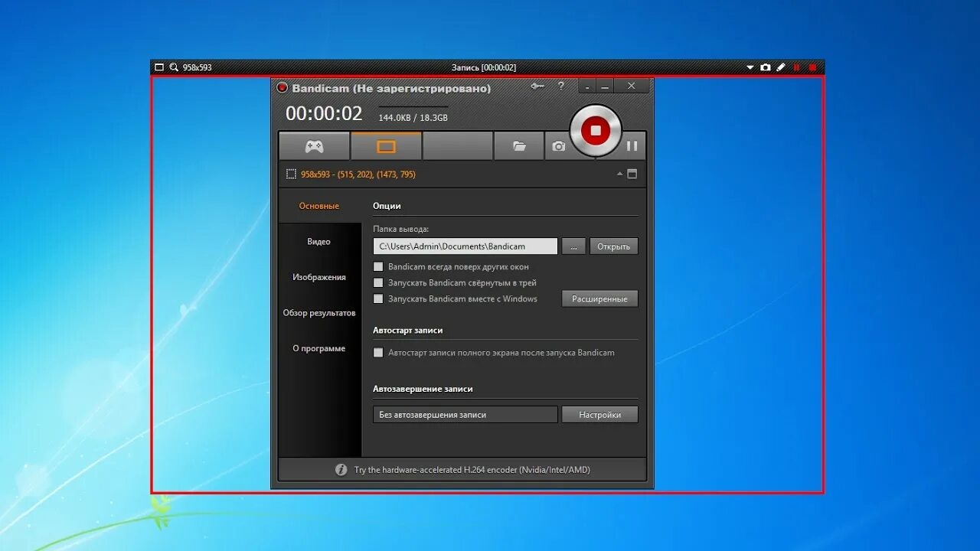Select the game recording mode gamepad icon
Image resolution: width=980 pixels, height=551 pixels.
[314, 146]
